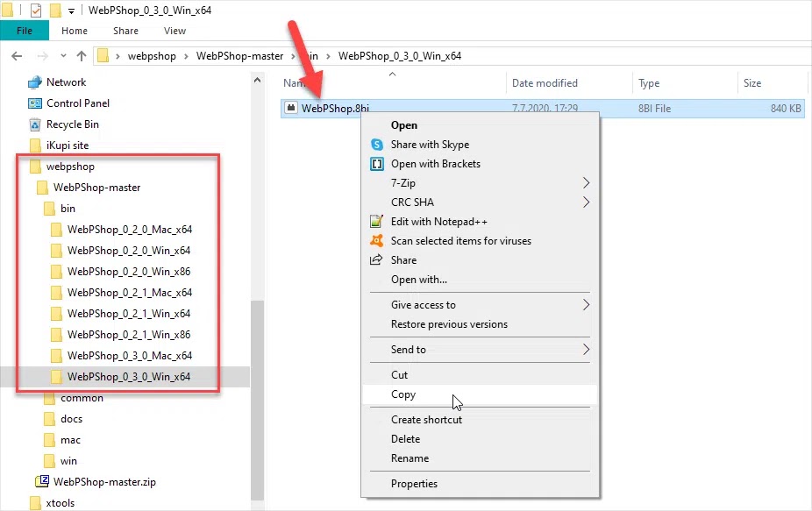The height and width of the screenshot is (511, 812).
Task: Select the bin folder in tree
Action: (x=68, y=209)
